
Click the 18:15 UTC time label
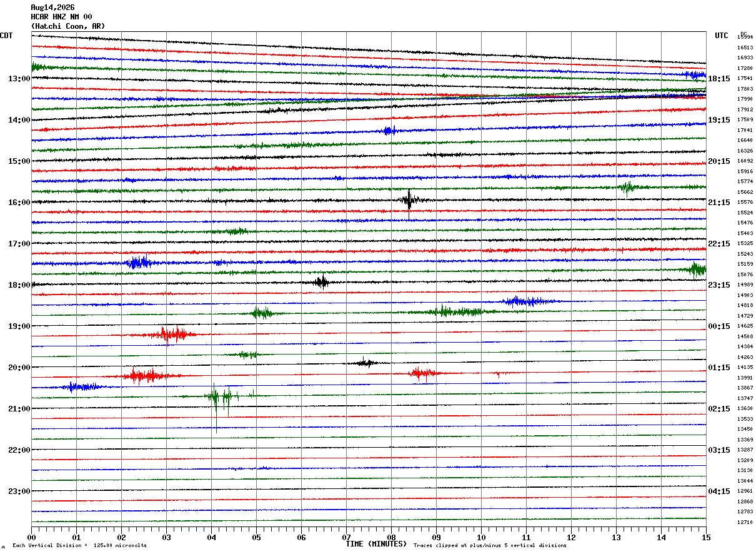click(x=719, y=79)
